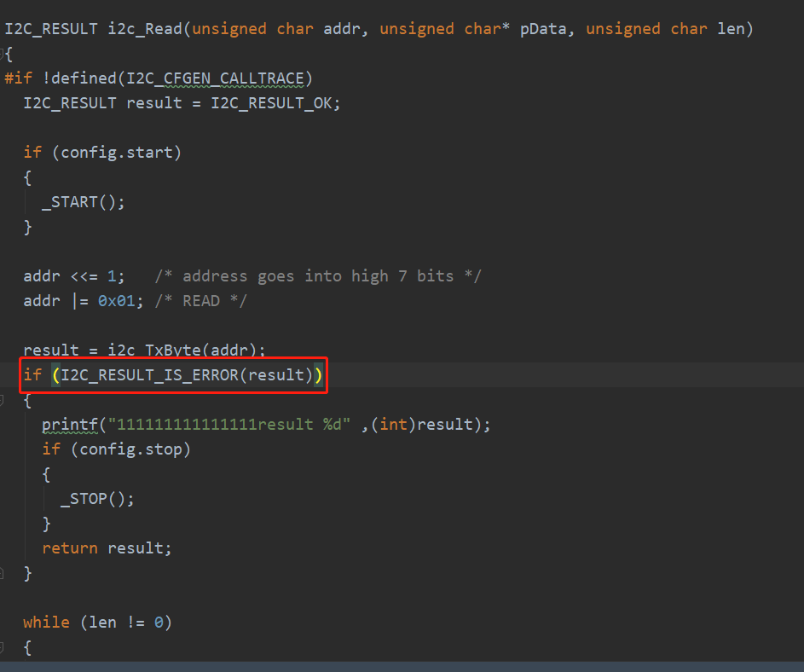Click result variable in the declaration line
This screenshot has height=672, width=804.
[153, 103]
